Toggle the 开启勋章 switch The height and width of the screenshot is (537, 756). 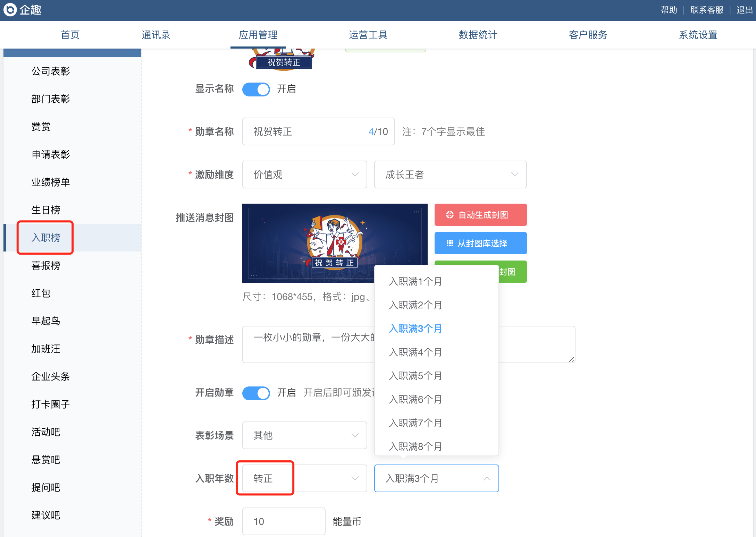(256, 393)
